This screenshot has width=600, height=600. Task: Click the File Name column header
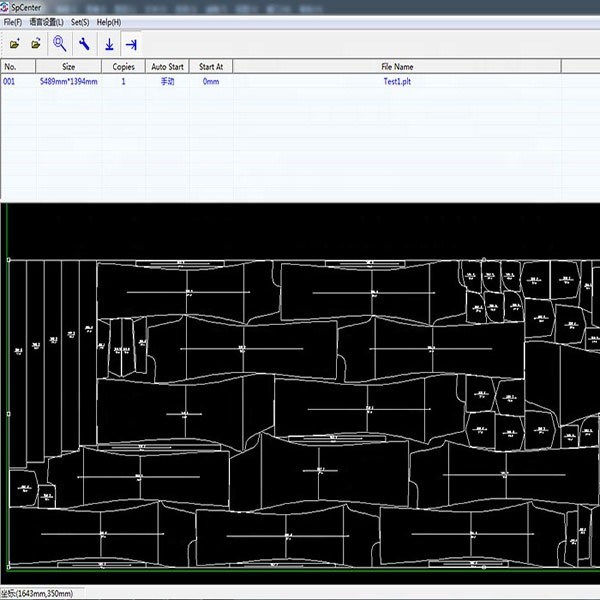397,67
